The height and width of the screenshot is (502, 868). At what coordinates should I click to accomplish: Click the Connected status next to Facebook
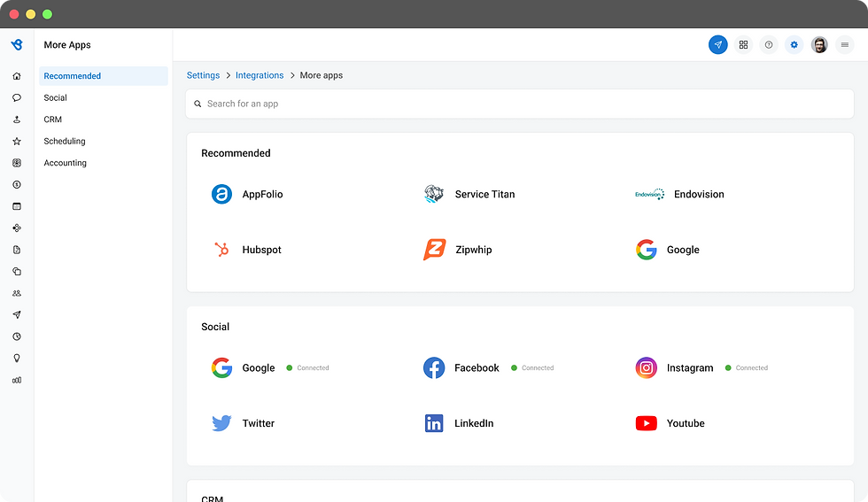tap(532, 368)
